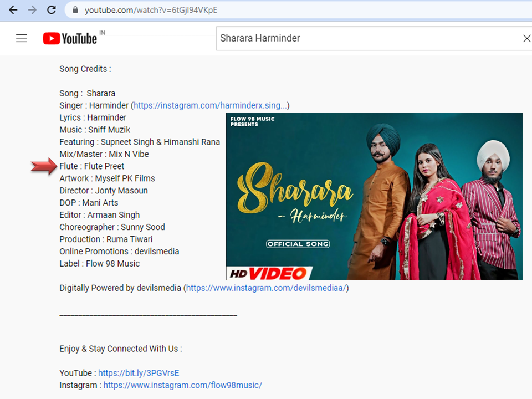Screen dimensions: 532x399
Task: Click the HD VIDEO badge on poster
Action: pos(270,273)
